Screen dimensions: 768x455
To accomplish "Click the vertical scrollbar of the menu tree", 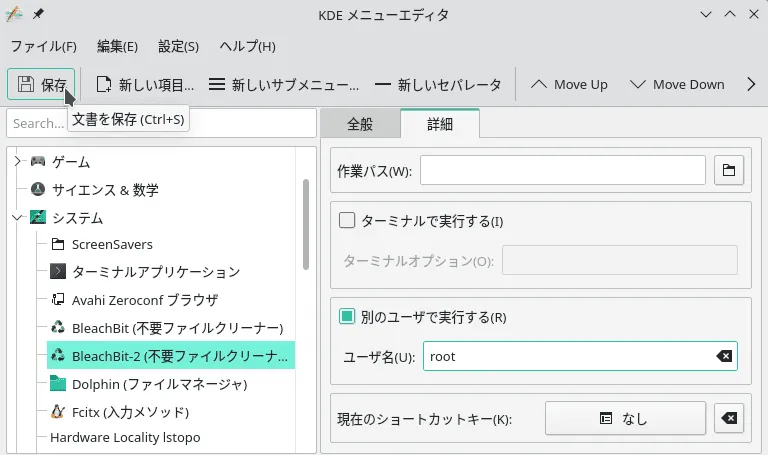I will (306, 225).
